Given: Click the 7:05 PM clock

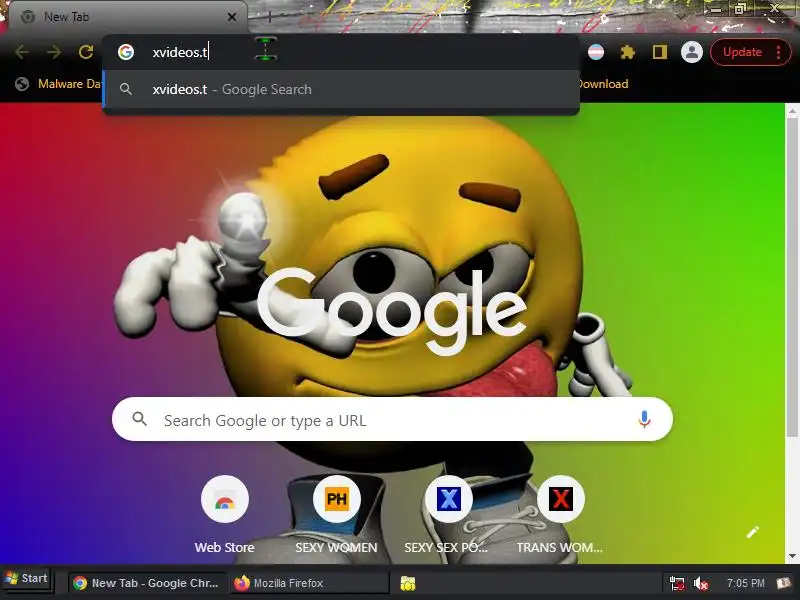Looking at the screenshot, I should [745, 583].
